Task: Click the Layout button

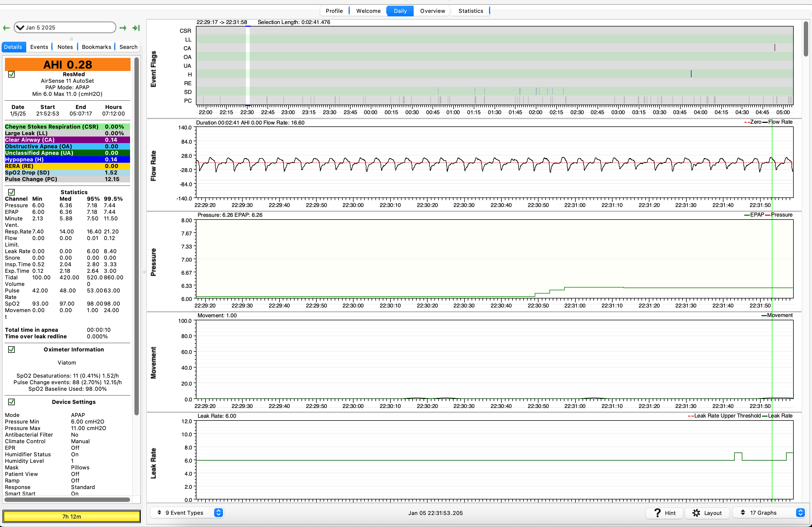Action: [707, 513]
